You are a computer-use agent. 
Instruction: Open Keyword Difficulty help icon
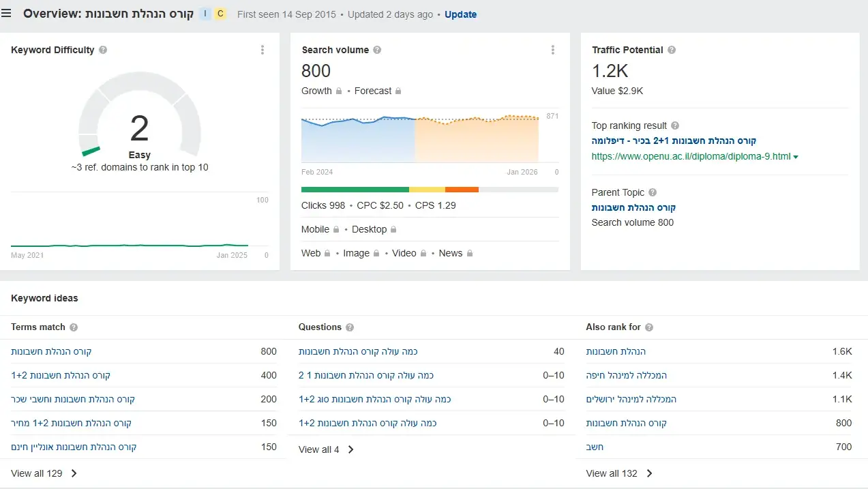pyautogui.click(x=103, y=50)
